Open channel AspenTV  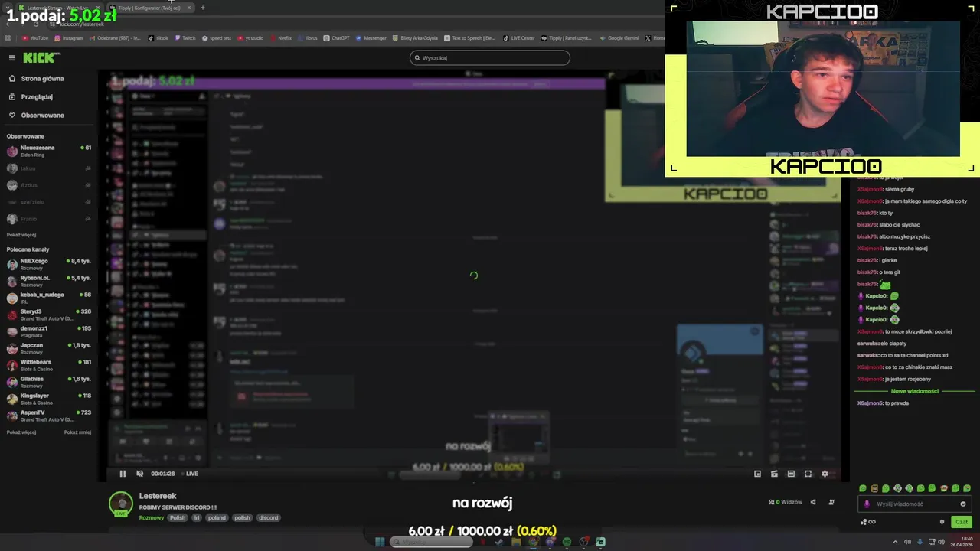point(48,416)
